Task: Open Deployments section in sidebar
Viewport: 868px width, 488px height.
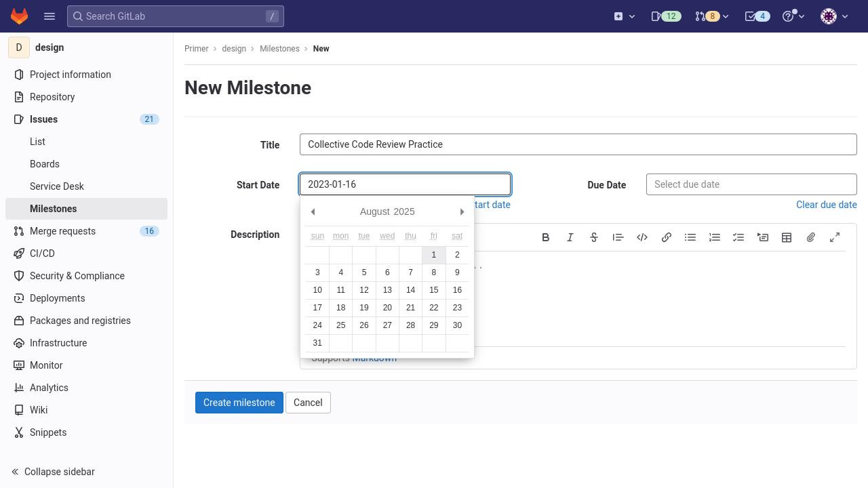Action: point(86,298)
